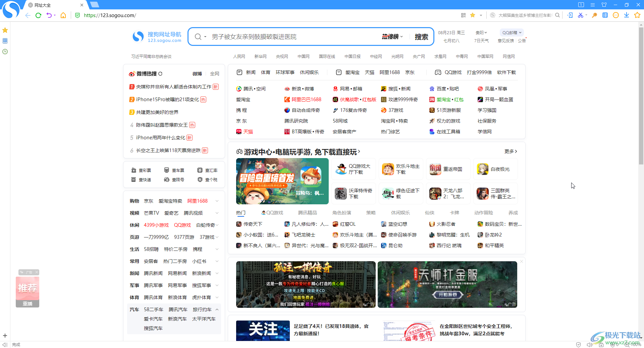Open the 孤注一掷传奇 advertisement image
The image size is (644, 348).
coord(306,284)
